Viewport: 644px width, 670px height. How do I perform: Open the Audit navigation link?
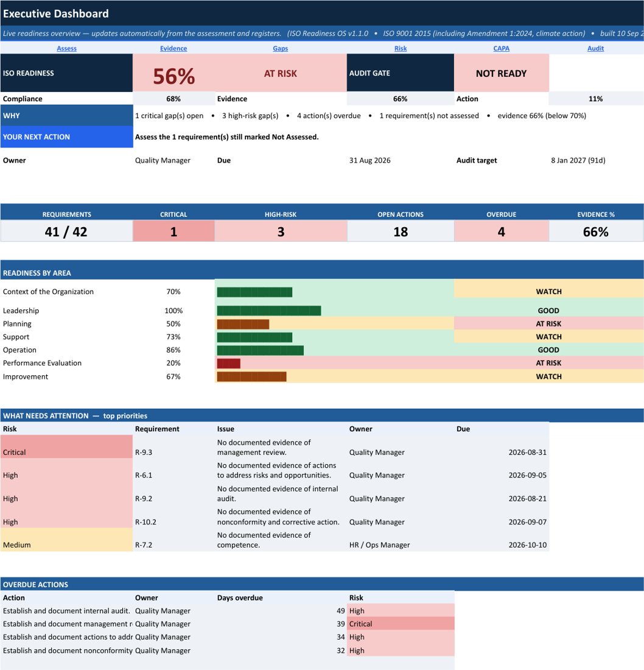pos(595,48)
